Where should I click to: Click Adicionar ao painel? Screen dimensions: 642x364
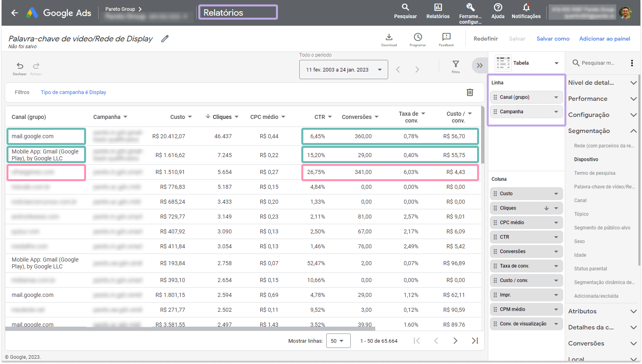[x=604, y=39]
